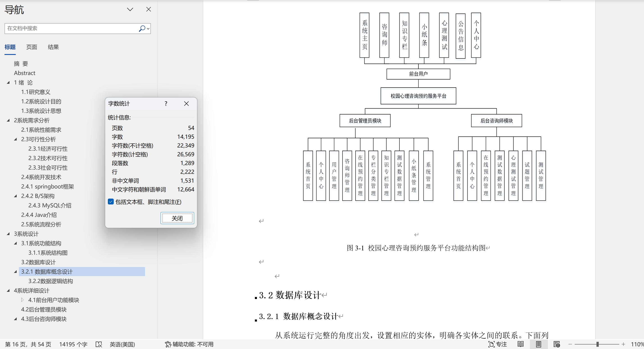Click the zoom slider handle
This screenshot has height=349, width=644.
tap(597, 344)
